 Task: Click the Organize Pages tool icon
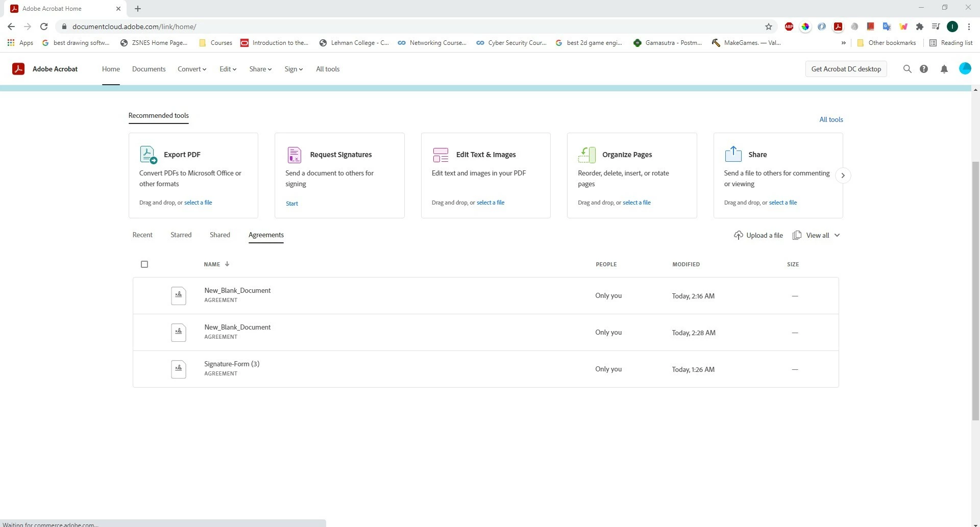587,155
